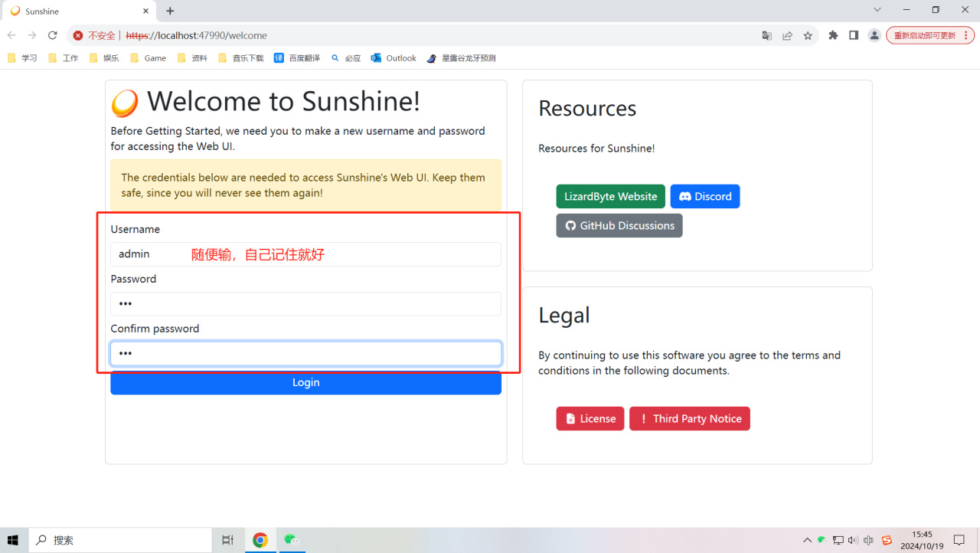Open the Chrome extensions puzzle icon
980x553 pixels.
coord(833,35)
